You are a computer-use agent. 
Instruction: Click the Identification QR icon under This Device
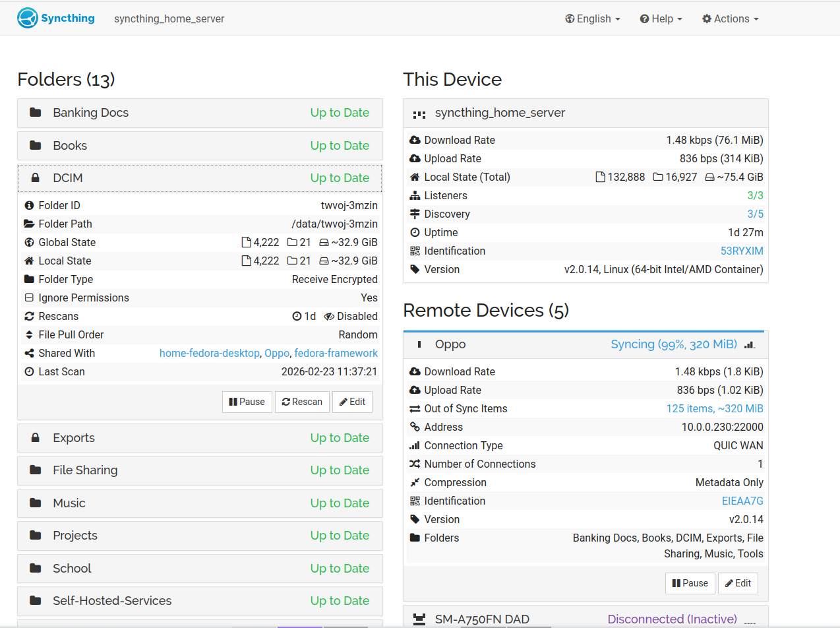(415, 251)
